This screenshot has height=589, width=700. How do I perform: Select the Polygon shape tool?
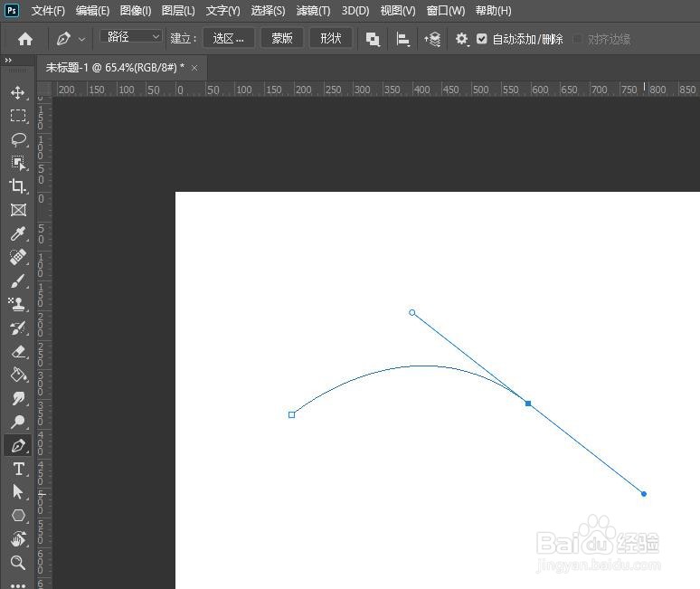(18, 516)
